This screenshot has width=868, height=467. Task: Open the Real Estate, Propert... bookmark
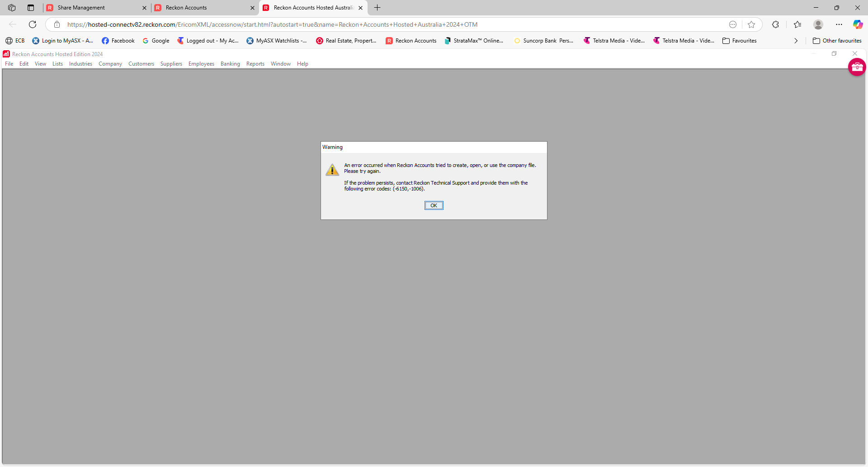tap(346, 41)
